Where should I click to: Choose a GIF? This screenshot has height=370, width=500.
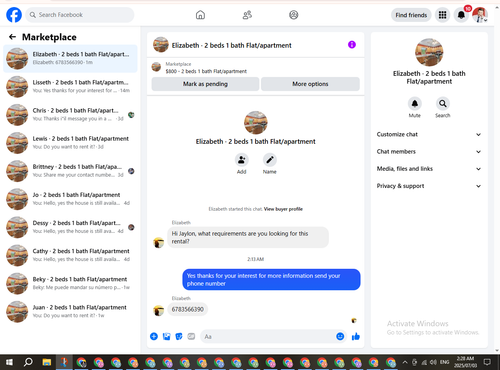(x=191, y=336)
